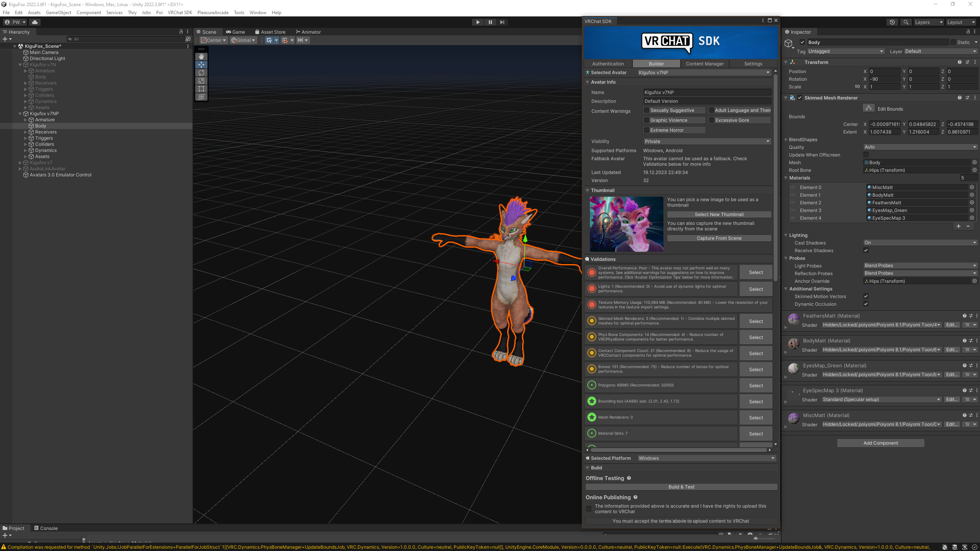Select the Hand tool in scene toolbar
This screenshot has height=551, width=980.
[x=201, y=56]
